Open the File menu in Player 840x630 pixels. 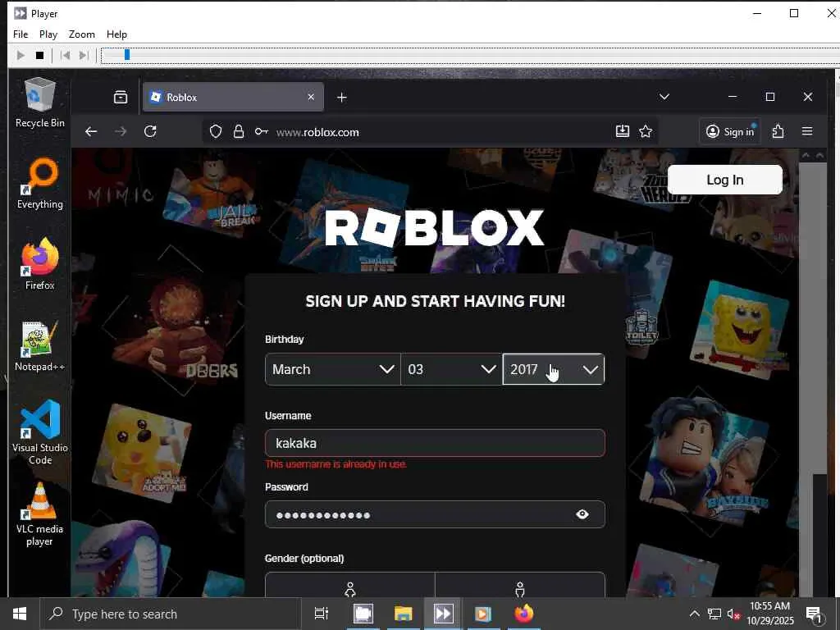[x=21, y=34]
